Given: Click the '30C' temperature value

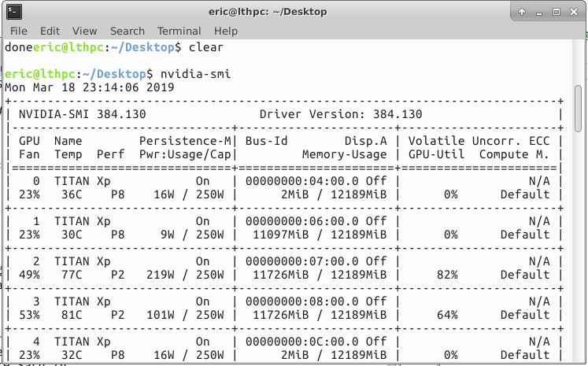Looking at the screenshot, I should click(x=72, y=235).
